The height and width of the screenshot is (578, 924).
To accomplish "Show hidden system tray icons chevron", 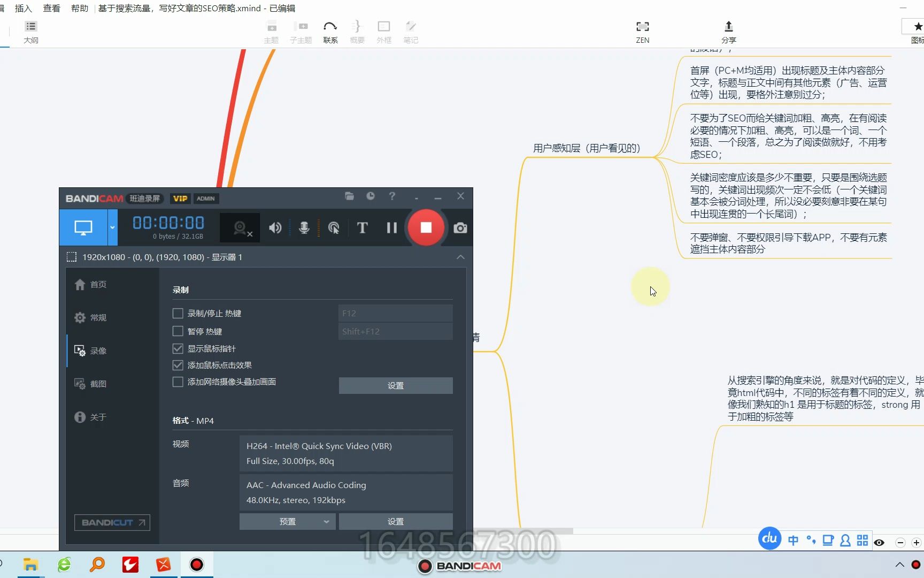I will (900, 565).
